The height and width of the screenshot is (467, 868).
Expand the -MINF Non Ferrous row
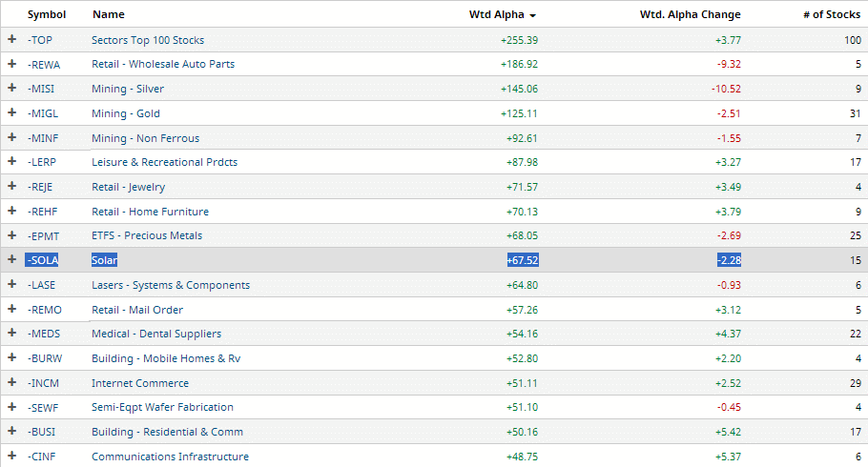pyautogui.click(x=11, y=137)
